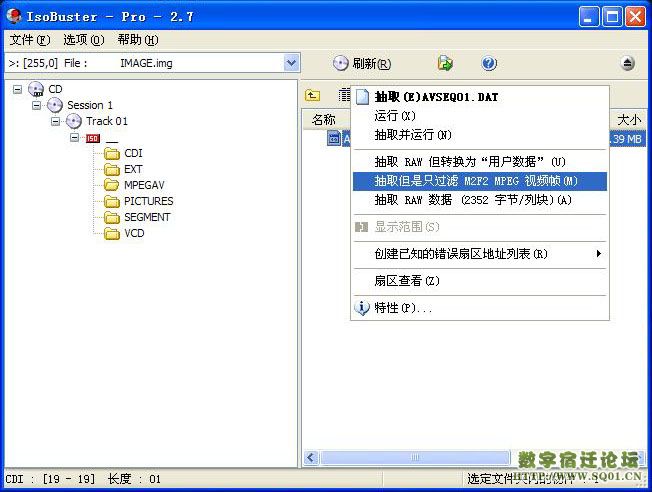Select the Session 1 label

[90, 105]
